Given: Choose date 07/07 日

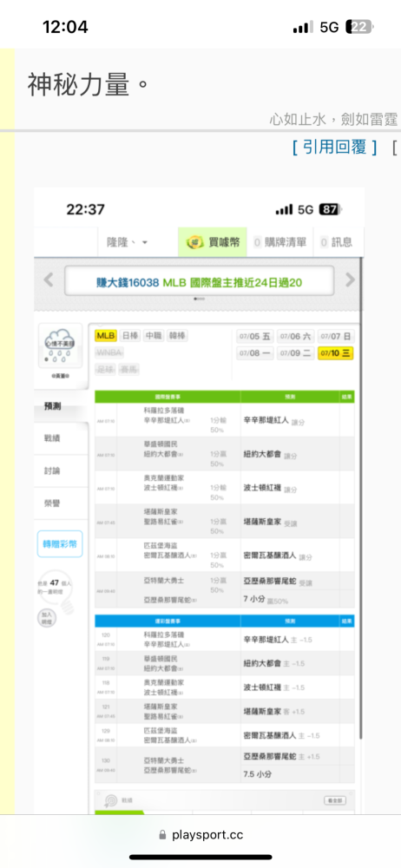Looking at the screenshot, I should click(x=336, y=336).
